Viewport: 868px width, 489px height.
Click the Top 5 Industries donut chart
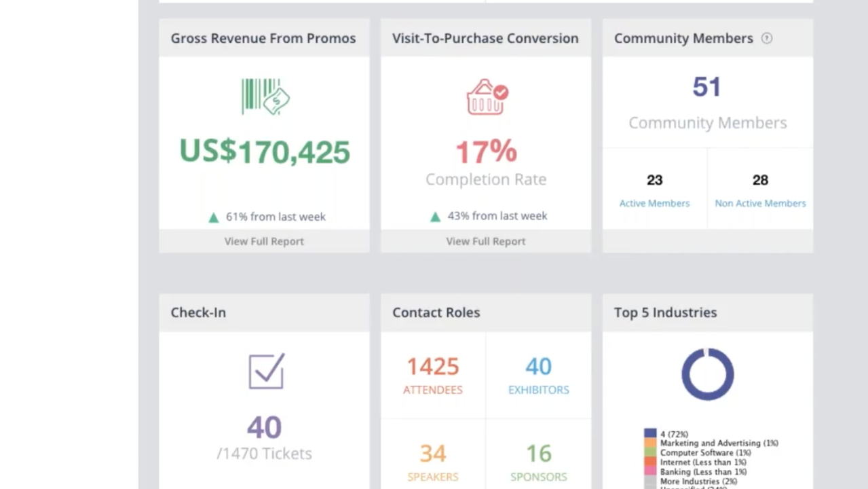[707, 374]
